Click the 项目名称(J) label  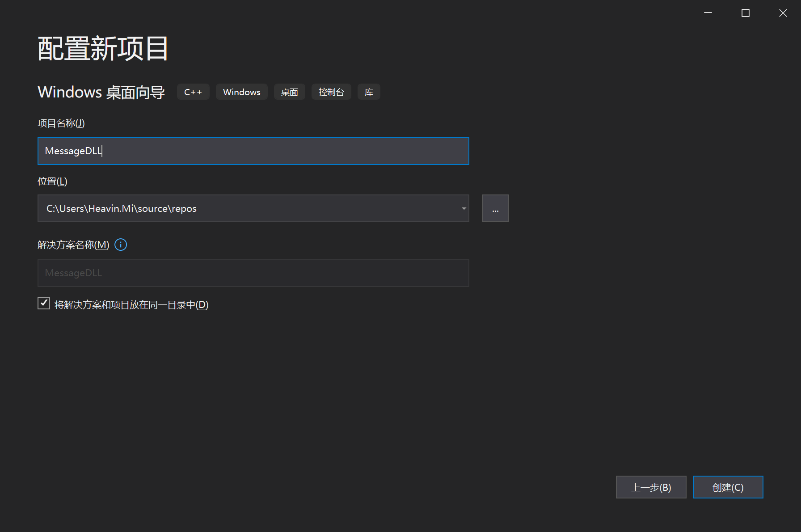click(61, 123)
